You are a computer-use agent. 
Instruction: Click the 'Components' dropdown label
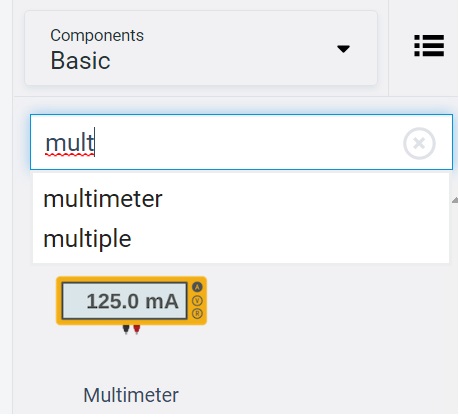point(97,35)
